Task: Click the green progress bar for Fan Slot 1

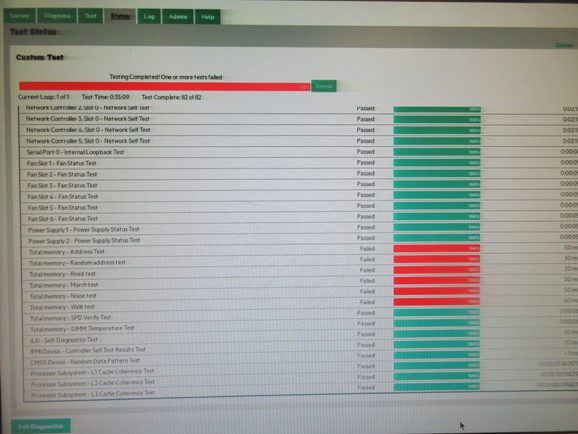Action: (x=437, y=163)
